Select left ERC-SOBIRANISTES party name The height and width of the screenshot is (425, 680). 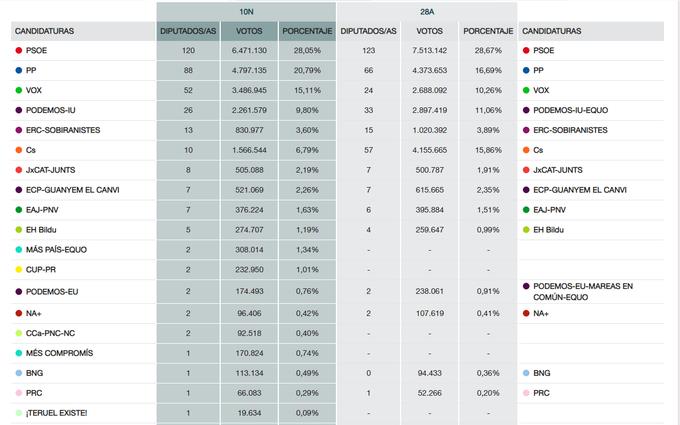63,130
